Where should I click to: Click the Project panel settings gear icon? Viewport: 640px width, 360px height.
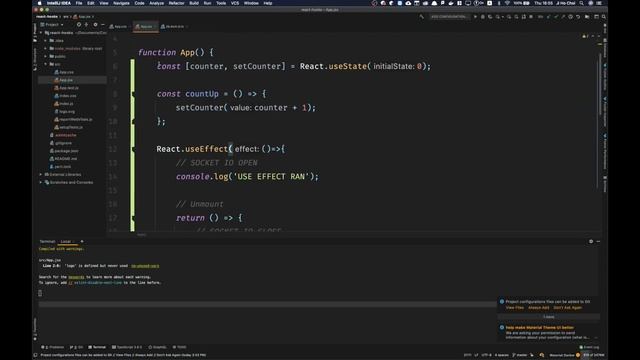(95, 24)
